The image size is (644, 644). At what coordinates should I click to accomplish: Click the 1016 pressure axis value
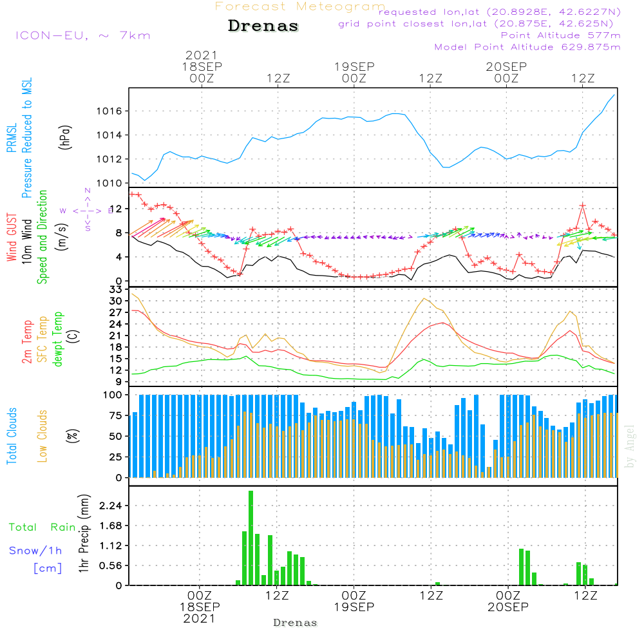click(x=109, y=111)
